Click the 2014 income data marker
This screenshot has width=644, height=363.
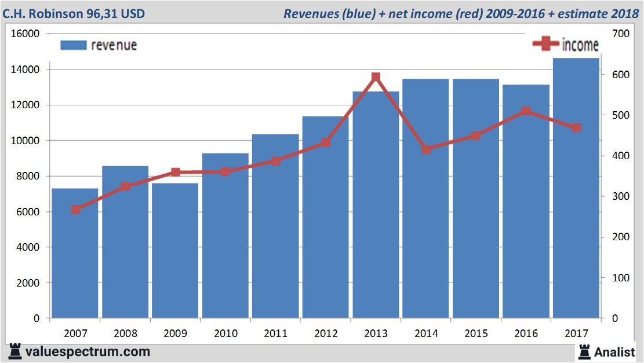(426, 149)
